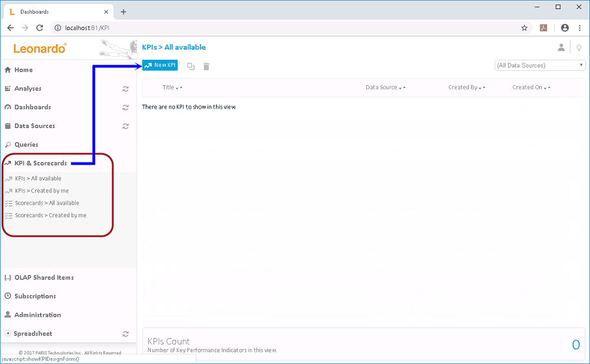Refresh the Spreadsheet section
Screen dimensions: 590x364
(126, 334)
